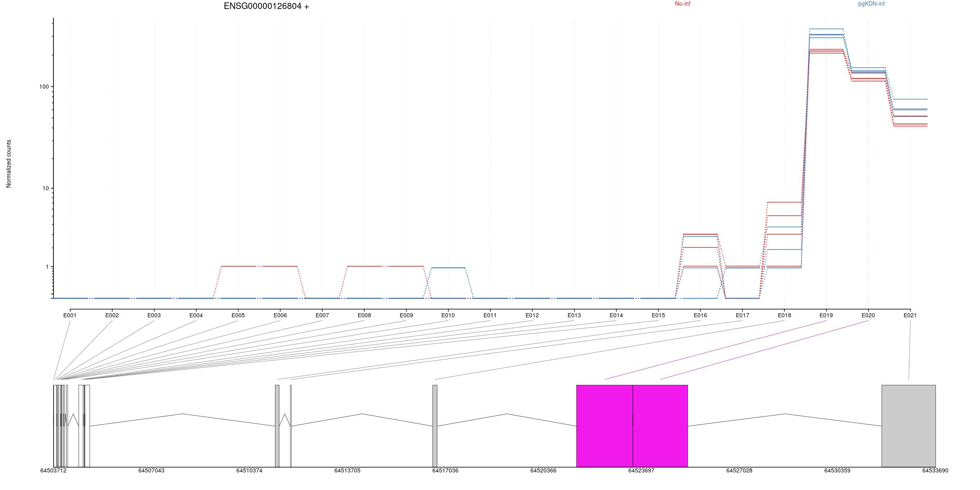Click the E011 exon label
This screenshot has height=490, width=980.
[490, 315]
